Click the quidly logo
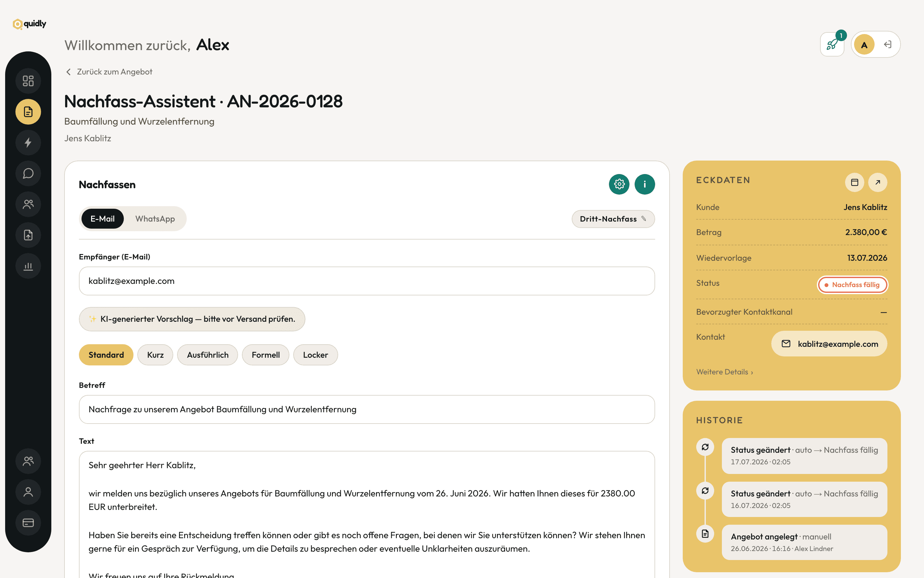This screenshot has height=578, width=924. [x=30, y=24]
